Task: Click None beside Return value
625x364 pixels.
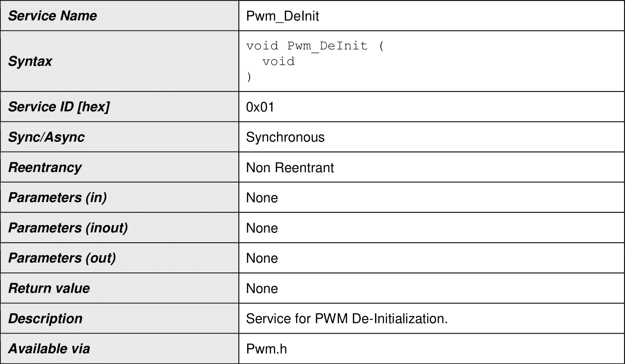Action: 262,289
